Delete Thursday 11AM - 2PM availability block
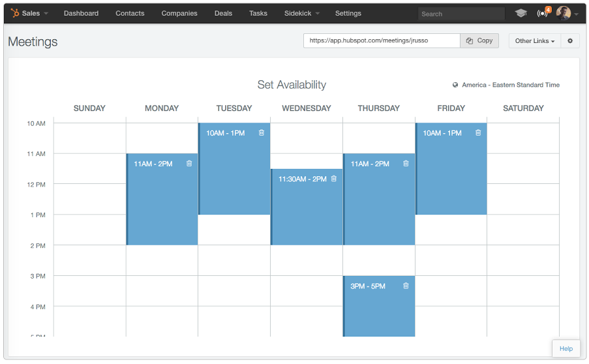 tap(406, 164)
